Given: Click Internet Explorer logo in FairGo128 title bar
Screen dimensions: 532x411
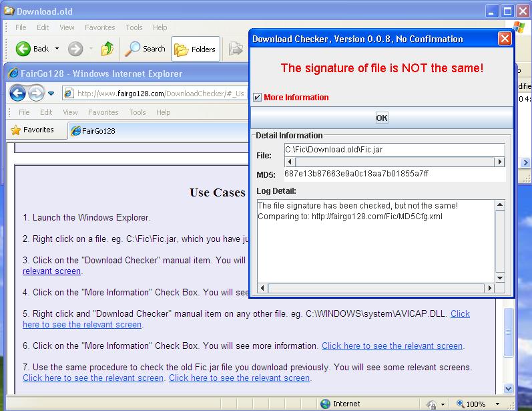Looking at the screenshot, I should click(13, 73).
